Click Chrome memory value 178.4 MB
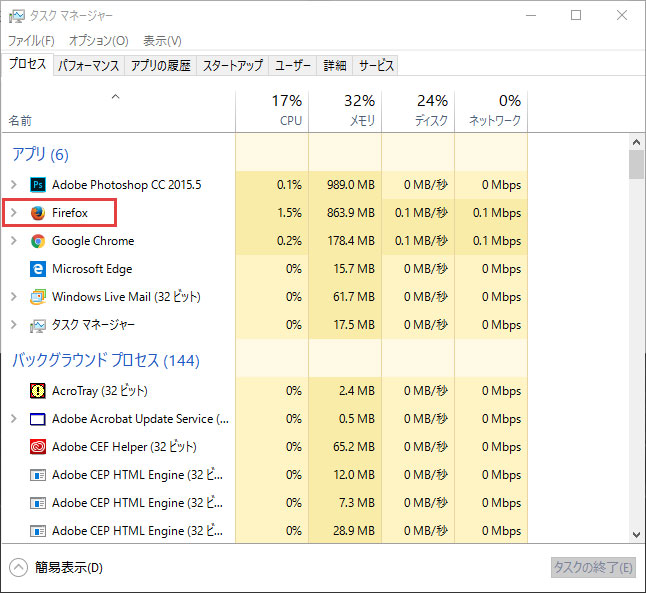The height and width of the screenshot is (593, 646). [351, 241]
